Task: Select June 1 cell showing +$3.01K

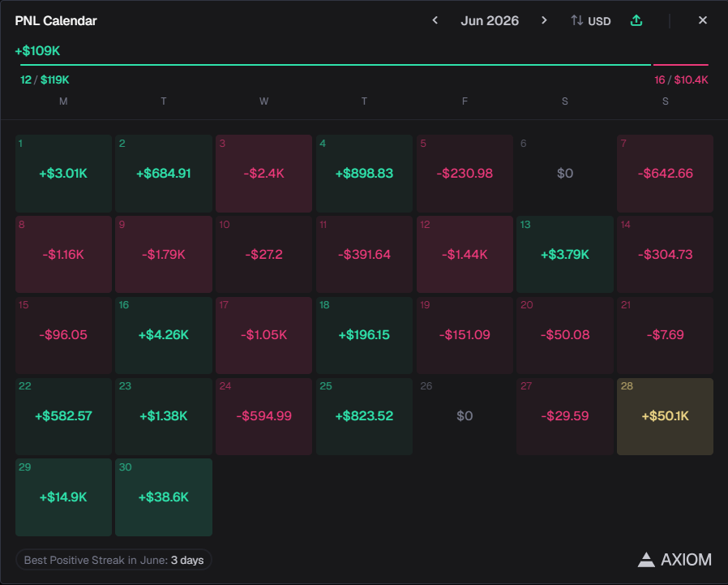Action: tap(63, 174)
